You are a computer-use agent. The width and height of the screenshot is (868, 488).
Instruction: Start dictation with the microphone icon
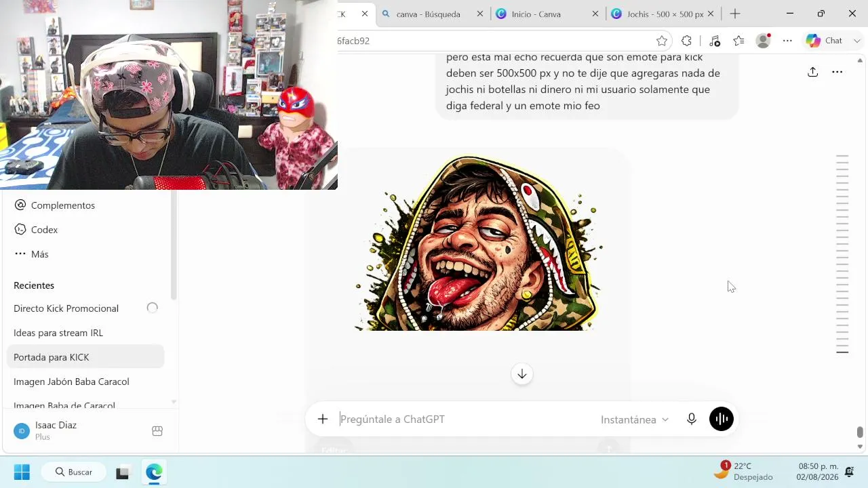(692, 419)
